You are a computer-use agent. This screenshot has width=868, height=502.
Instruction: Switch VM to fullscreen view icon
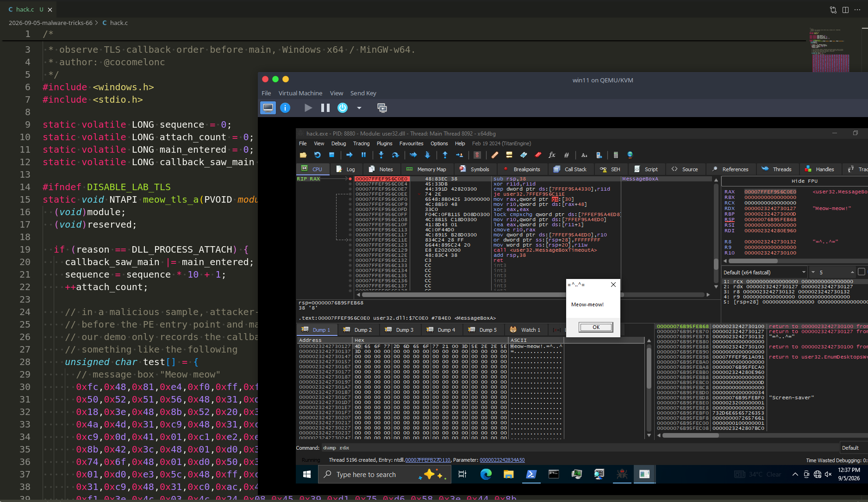pyautogui.click(x=382, y=108)
